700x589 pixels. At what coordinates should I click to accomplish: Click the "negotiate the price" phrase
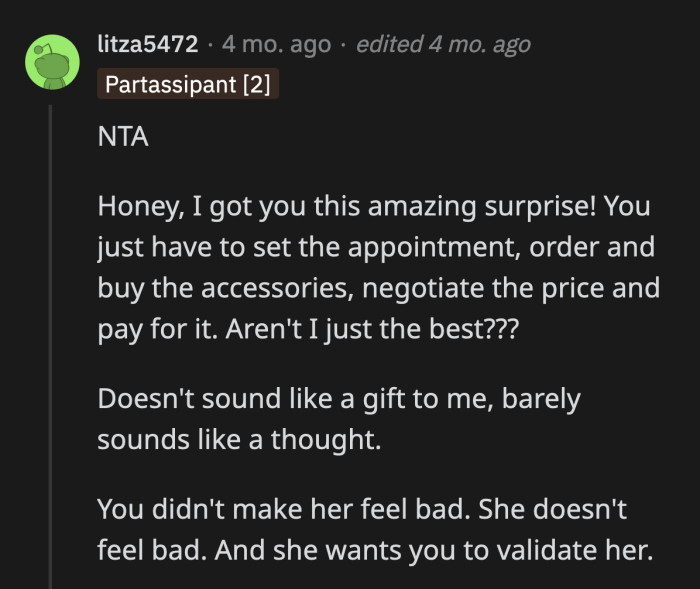(525, 288)
